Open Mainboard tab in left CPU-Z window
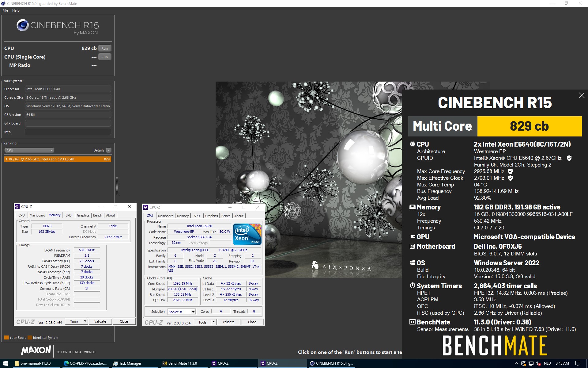This screenshot has width=588, height=368. tap(37, 215)
